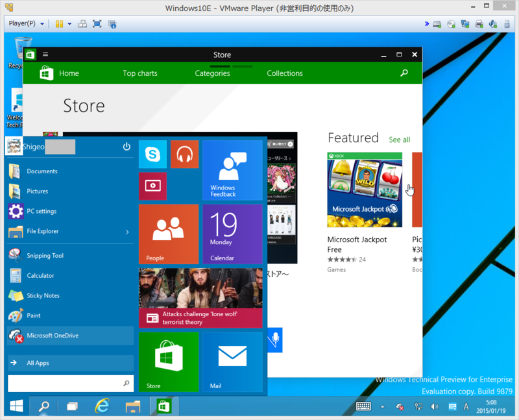This screenshot has width=519, height=420.
Task: Click the Start menu search box
Action: (x=70, y=383)
